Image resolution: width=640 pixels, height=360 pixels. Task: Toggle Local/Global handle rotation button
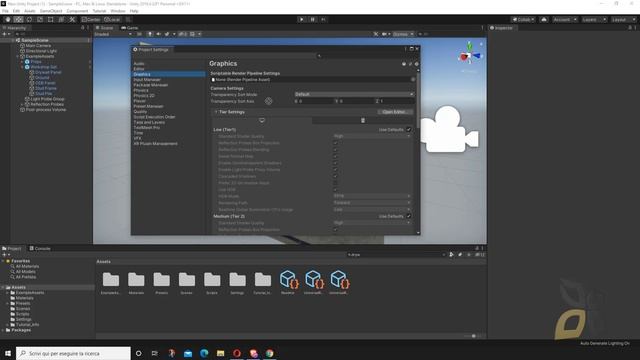(112, 19)
